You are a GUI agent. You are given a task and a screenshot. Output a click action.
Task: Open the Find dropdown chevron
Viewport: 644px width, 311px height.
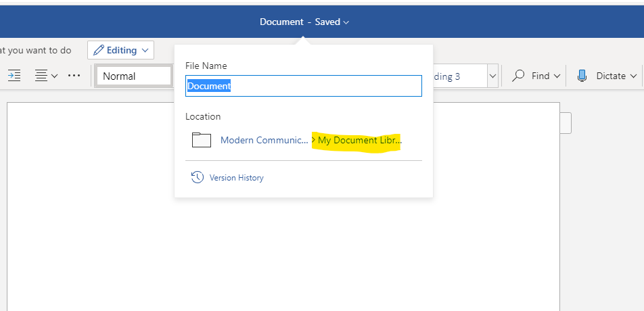pyautogui.click(x=557, y=76)
